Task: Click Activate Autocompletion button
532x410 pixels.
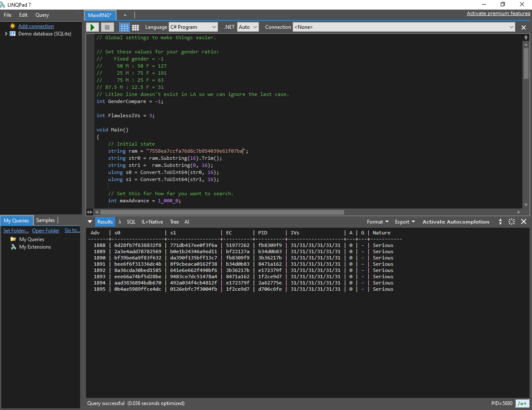Action: pos(456,222)
